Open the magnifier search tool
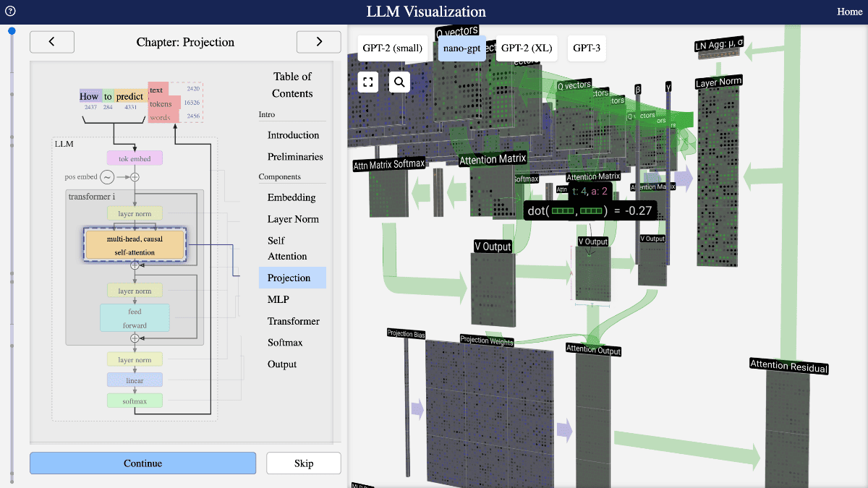The height and width of the screenshot is (488, 868). (x=399, y=82)
